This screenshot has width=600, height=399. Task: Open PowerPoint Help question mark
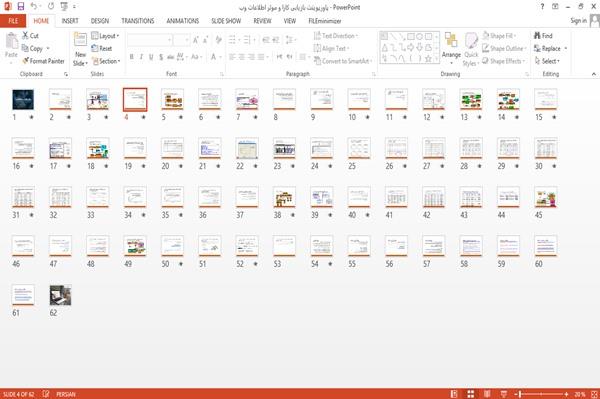(542, 7)
